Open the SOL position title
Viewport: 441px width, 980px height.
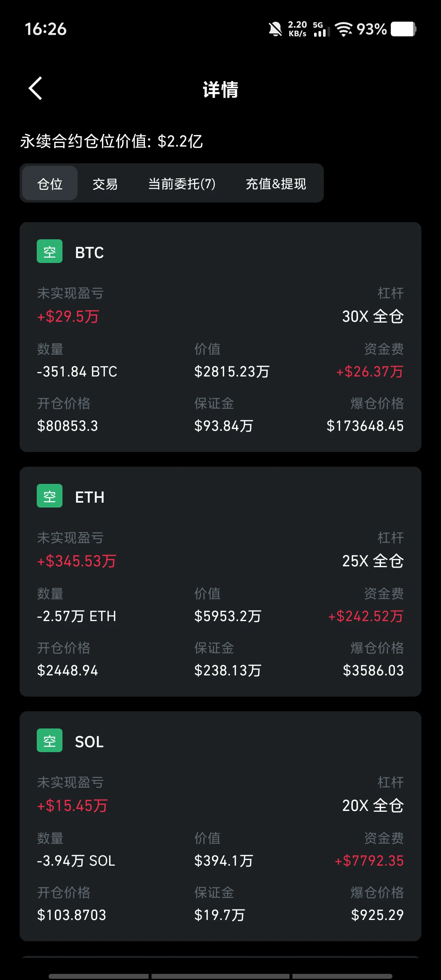pos(89,742)
